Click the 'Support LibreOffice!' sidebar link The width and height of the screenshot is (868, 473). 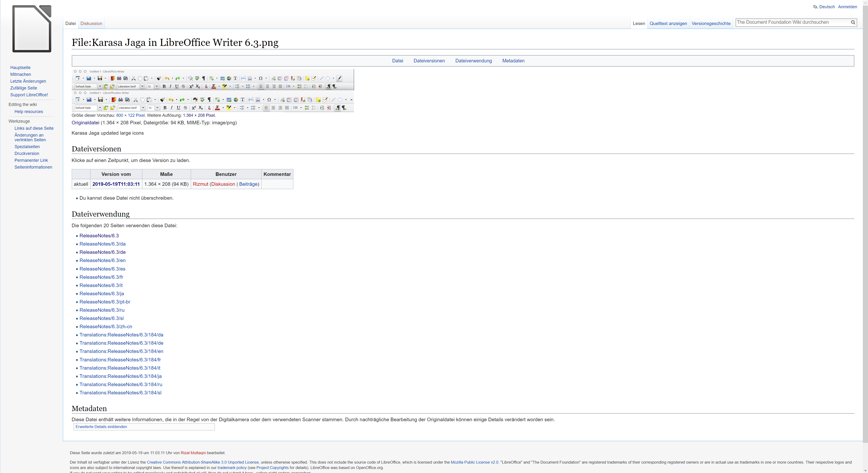29,95
